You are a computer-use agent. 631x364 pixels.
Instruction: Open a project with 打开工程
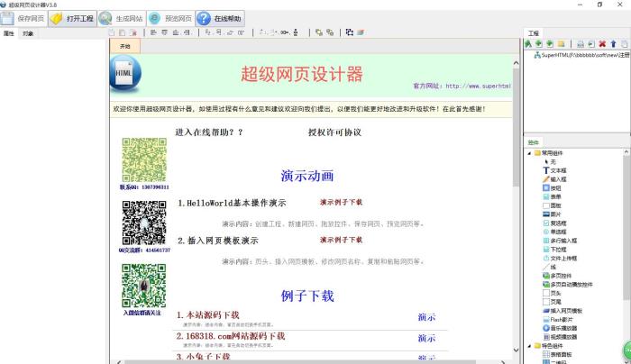click(73, 19)
